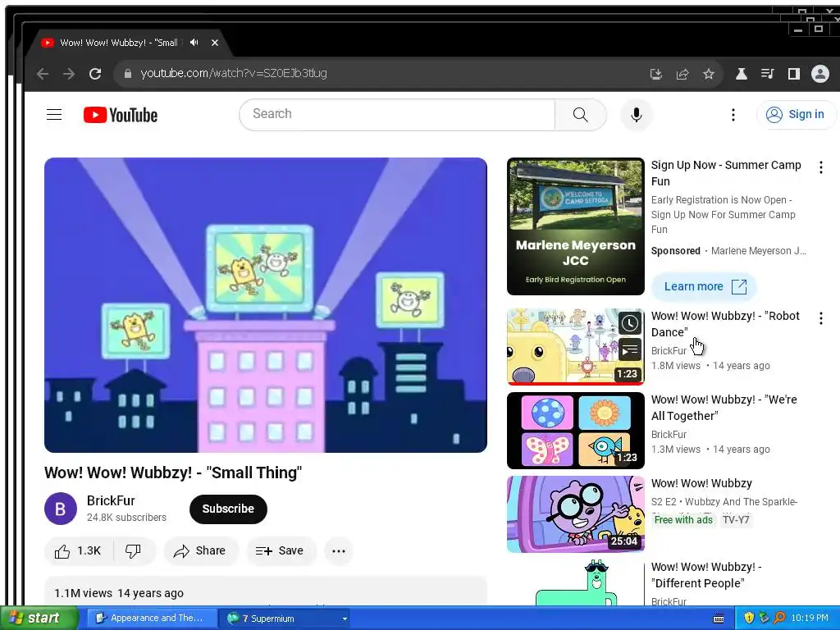Open options for Robot Dance video
This screenshot has height=630, width=840.
tap(820, 319)
